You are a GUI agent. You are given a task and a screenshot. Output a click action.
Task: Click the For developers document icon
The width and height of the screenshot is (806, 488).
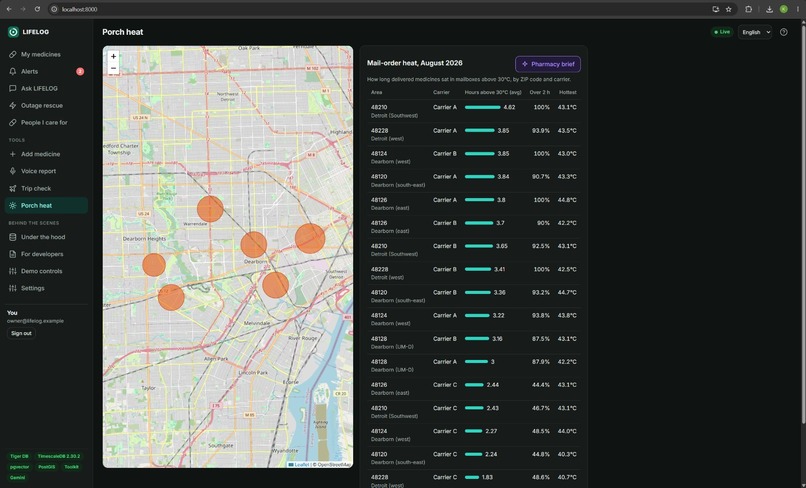pyautogui.click(x=13, y=254)
